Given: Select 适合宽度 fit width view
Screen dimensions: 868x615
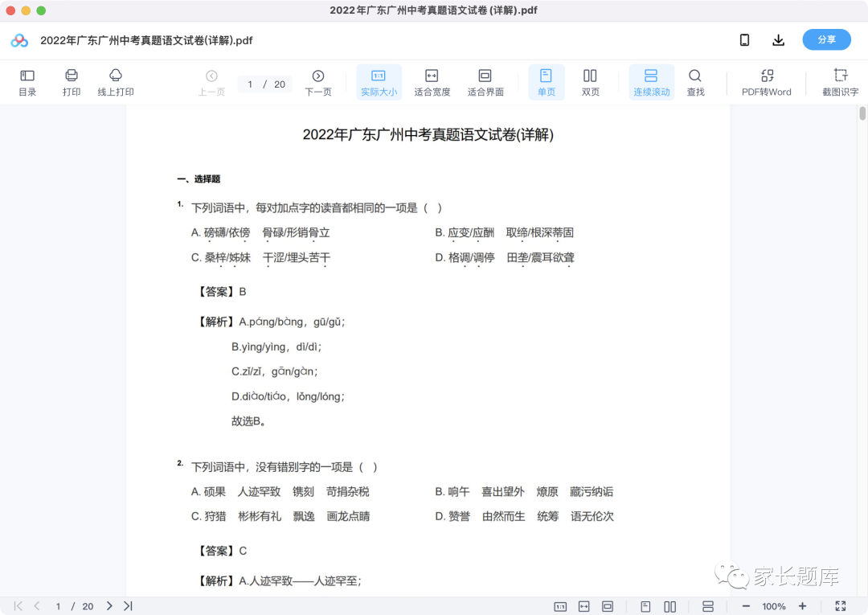Looking at the screenshot, I should [432, 83].
